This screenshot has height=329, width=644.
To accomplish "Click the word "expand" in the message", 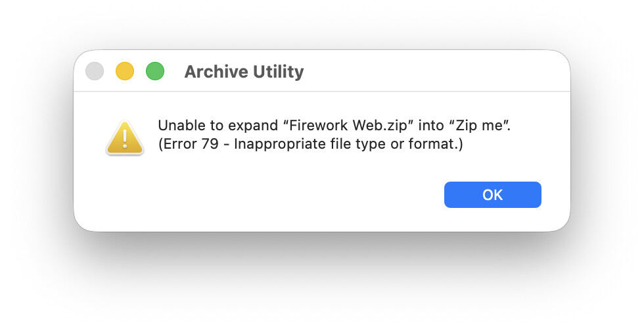I will click(x=231, y=125).
